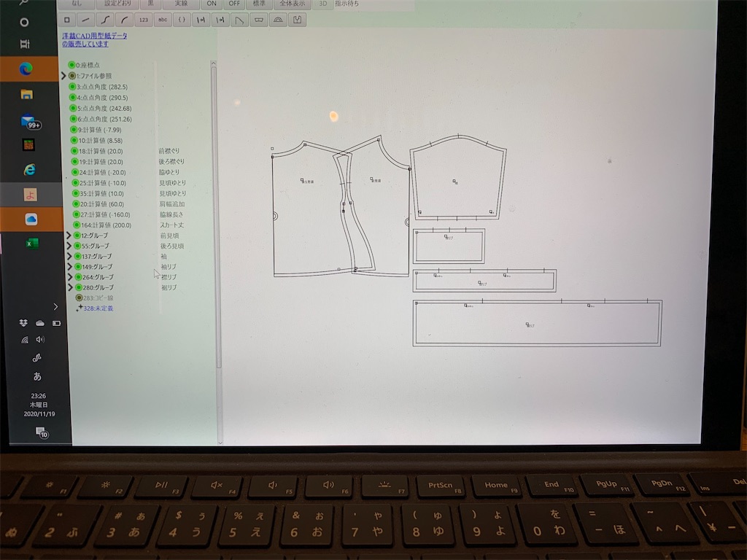The height and width of the screenshot is (560, 747).
Task: Choose the abc text tool
Action: coord(163,20)
